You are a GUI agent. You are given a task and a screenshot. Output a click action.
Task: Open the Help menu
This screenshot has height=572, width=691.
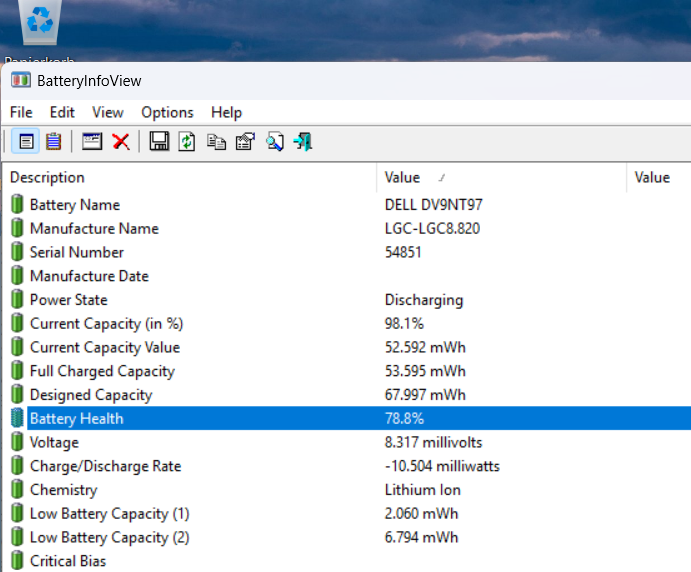pos(227,112)
